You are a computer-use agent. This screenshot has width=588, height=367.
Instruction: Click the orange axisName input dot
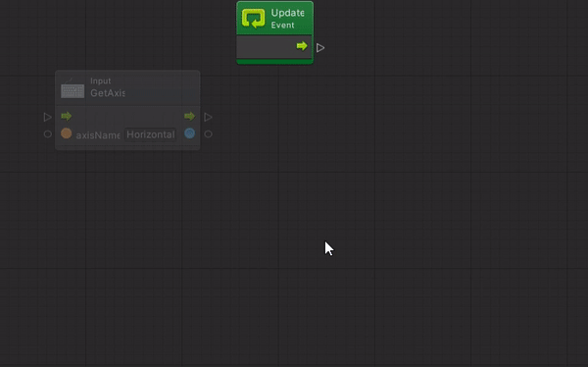pos(67,133)
